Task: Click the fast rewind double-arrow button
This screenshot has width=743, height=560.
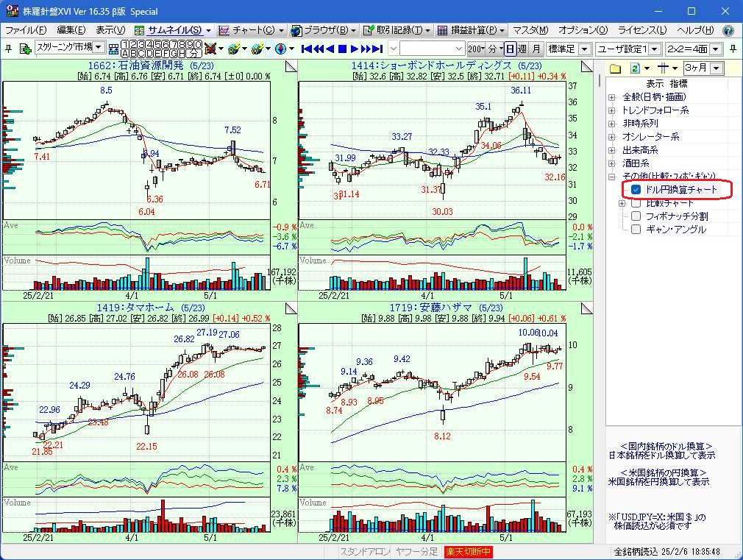Action: click(319, 49)
